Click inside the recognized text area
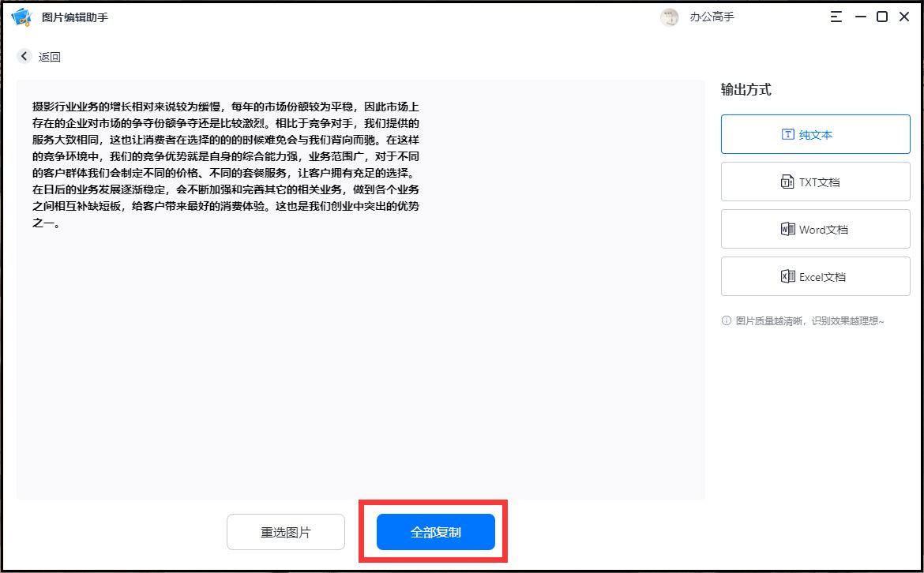The width and height of the screenshot is (924, 573). (361, 290)
